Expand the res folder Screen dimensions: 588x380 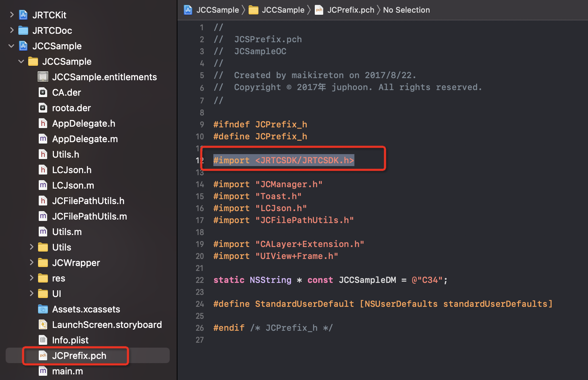pos(31,278)
